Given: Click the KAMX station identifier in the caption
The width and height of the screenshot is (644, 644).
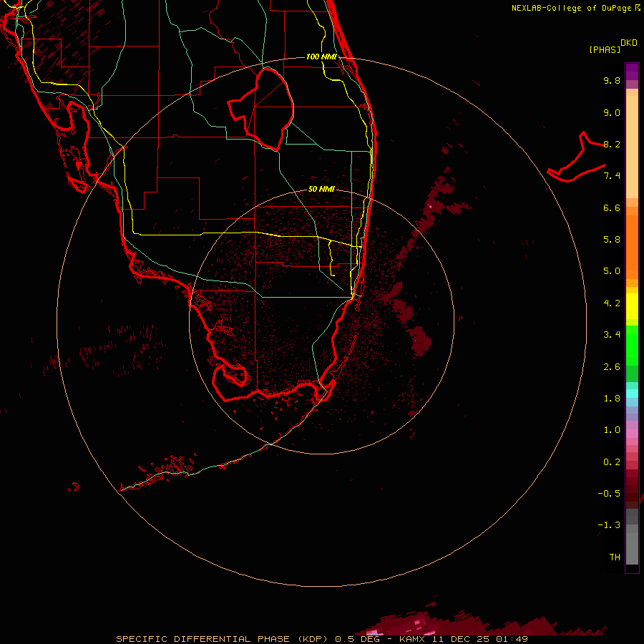Looking at the screenshot, I should [x=412, y=639].
